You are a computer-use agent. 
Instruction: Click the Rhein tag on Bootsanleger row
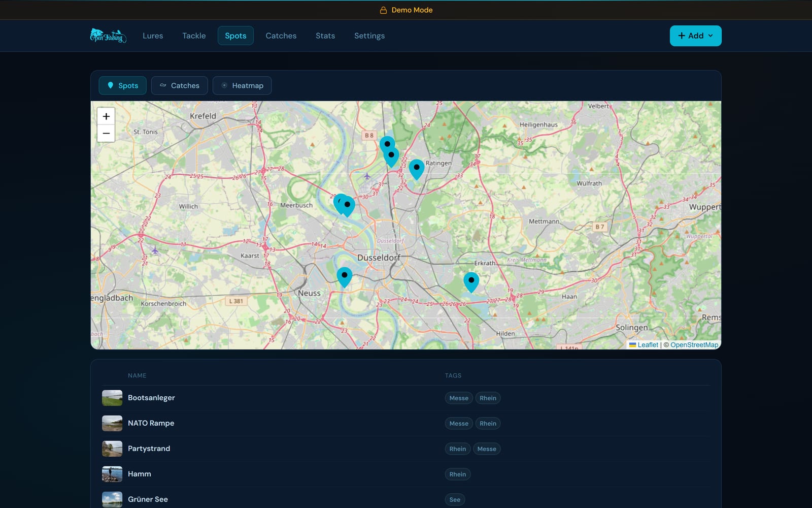click(488, 398)
